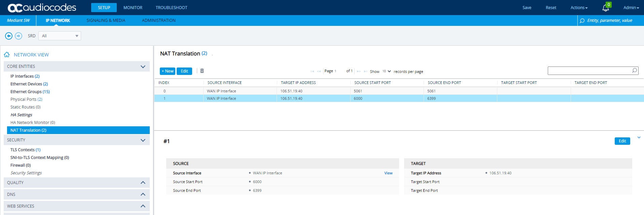Image resolution: width=644 pixels, height=215 pixels.
Task: Collapse the Security section
Action: pyautogui.click(x=143, y=140)
